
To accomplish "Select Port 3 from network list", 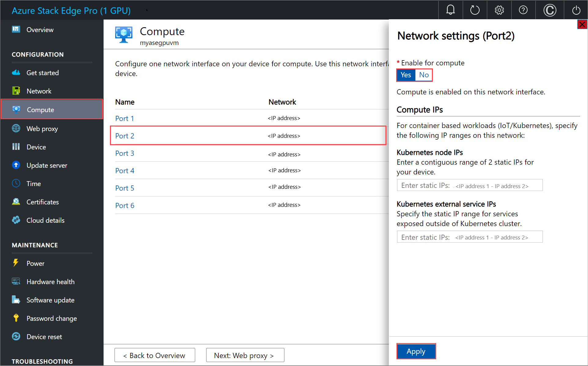I will (x=125, y=153).
